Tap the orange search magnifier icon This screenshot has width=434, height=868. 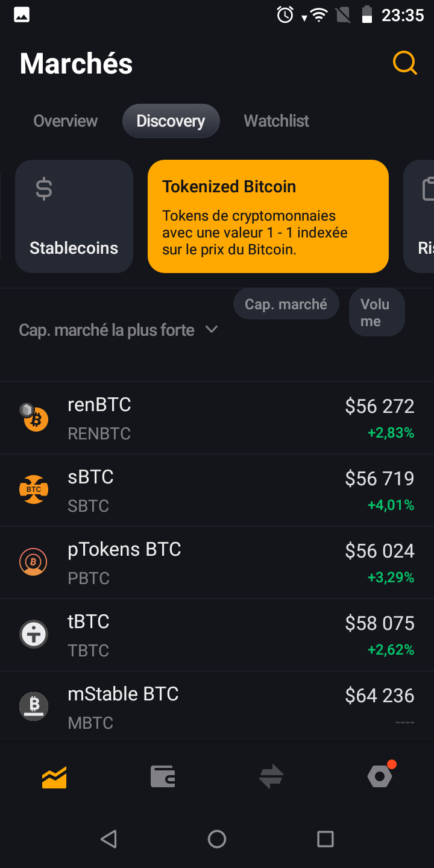(404, 63)
